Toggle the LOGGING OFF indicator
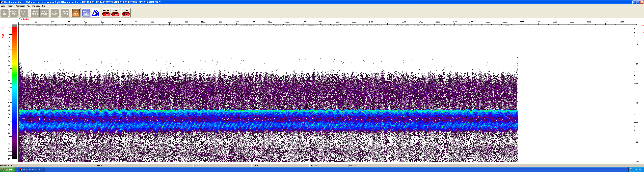 tap(115, 13)
